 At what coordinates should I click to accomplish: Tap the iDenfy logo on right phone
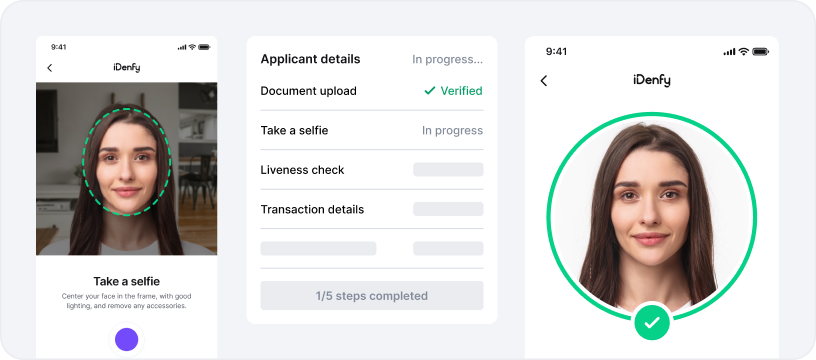652,80
